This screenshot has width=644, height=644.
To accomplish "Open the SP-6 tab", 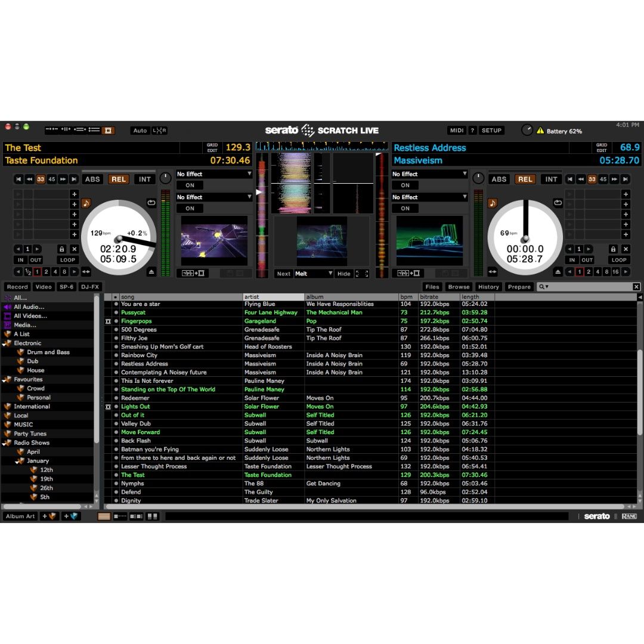I will pyautogui.click(x=67, y=287).
